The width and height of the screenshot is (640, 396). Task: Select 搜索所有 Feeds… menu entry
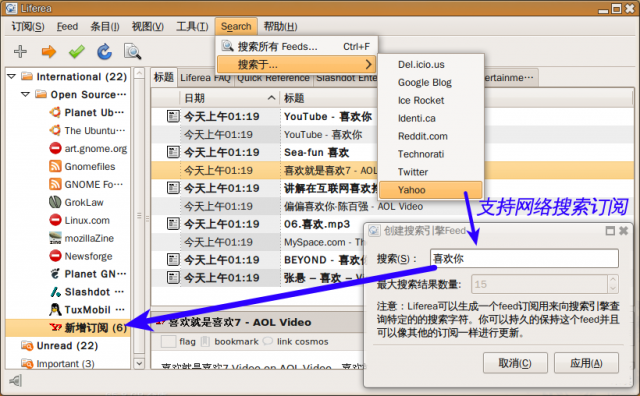pyautogui.click(x=297, y=47)
